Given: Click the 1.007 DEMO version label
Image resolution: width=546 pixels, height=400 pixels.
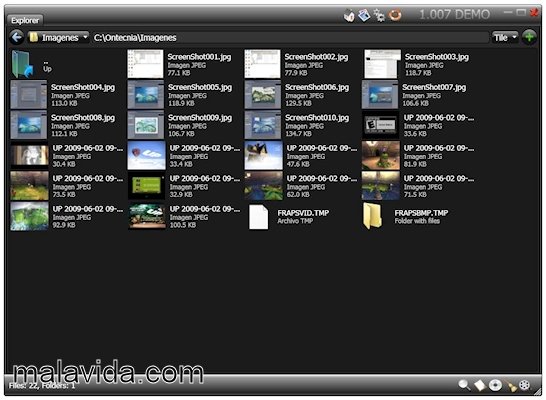Looking at the screenshot, I should [454, 15].
